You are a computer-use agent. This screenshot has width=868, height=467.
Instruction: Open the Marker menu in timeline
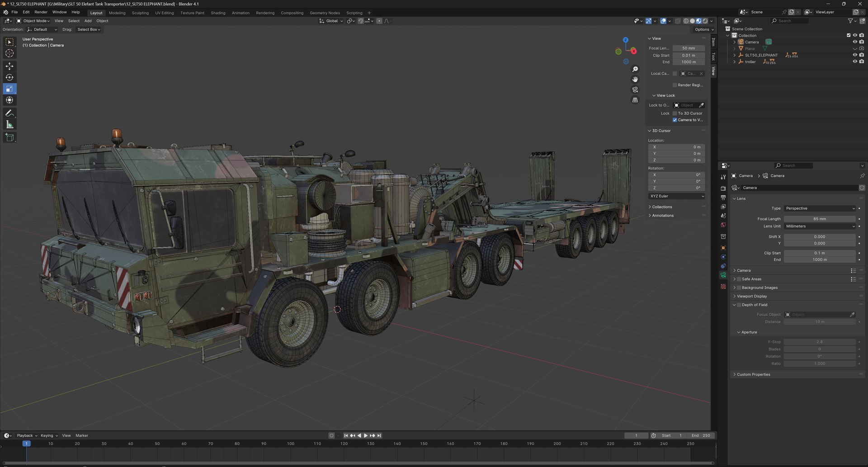82,436
